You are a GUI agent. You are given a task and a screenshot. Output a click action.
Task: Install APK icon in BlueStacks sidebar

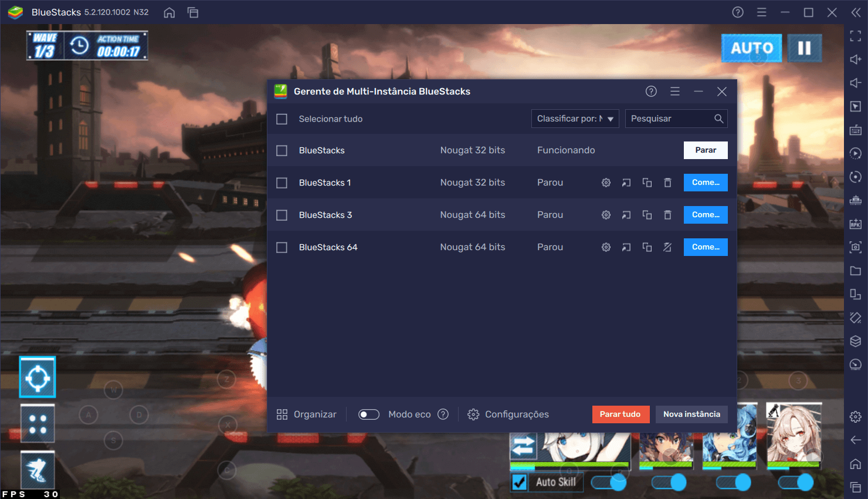[x=856, y=224]
